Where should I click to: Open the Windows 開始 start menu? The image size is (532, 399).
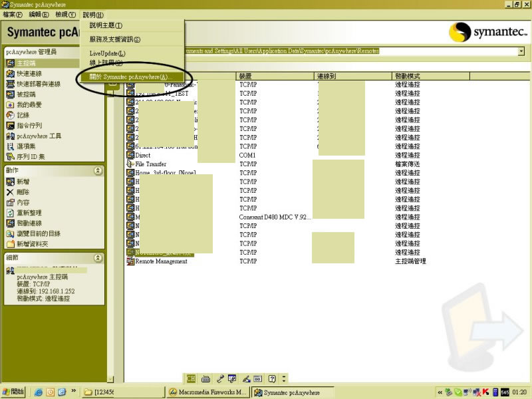coord(13,392)
